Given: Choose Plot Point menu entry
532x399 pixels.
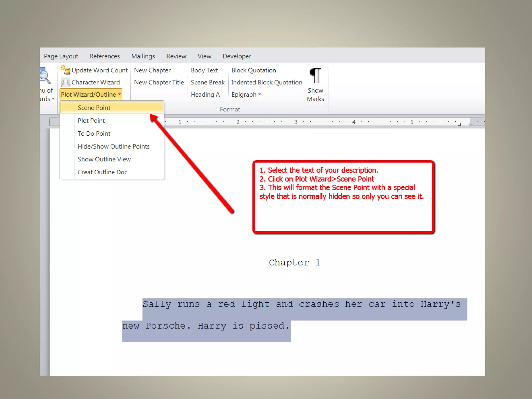Looking at the screenshot, I should (91, 121).
